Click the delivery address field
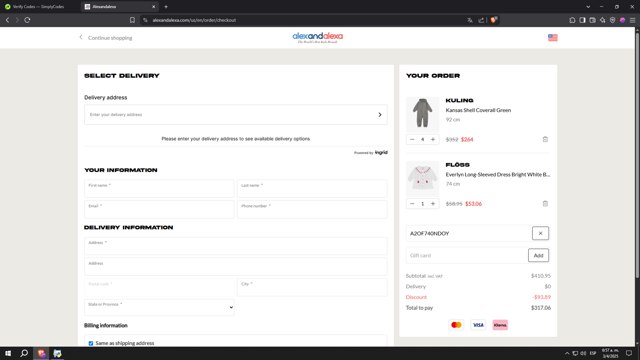640x360 pixels. 236,115
